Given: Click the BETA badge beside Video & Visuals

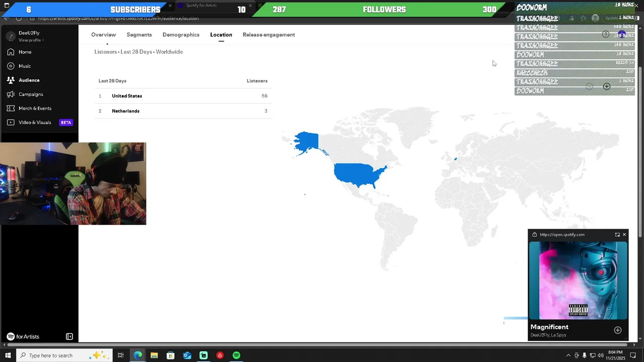Looking at the screenshot, I should point(66,123).
